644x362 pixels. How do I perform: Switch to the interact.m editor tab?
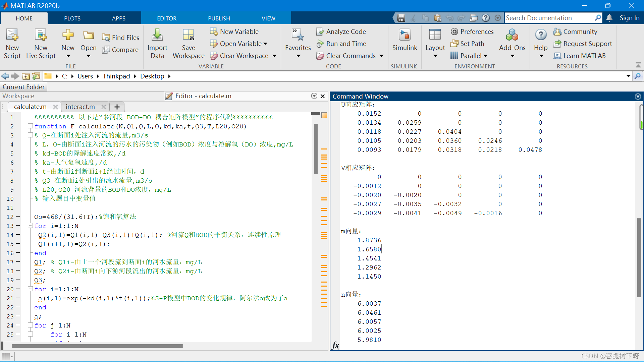tap(80, 107)
